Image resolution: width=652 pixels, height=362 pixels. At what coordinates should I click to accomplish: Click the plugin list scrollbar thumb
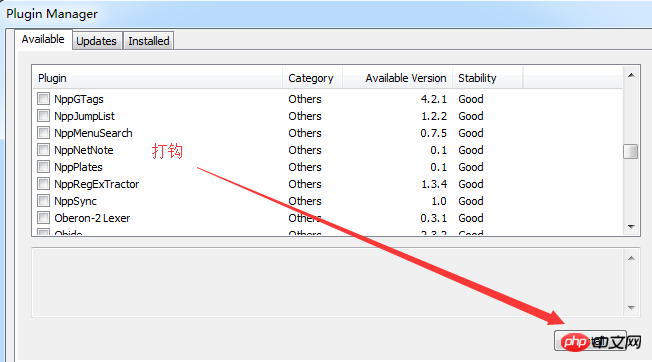tap(631, 151)
